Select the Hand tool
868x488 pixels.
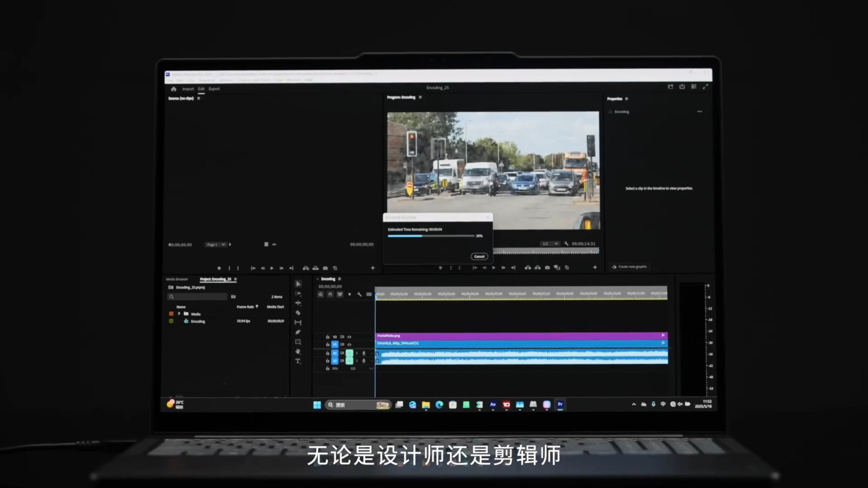(298, 351)
